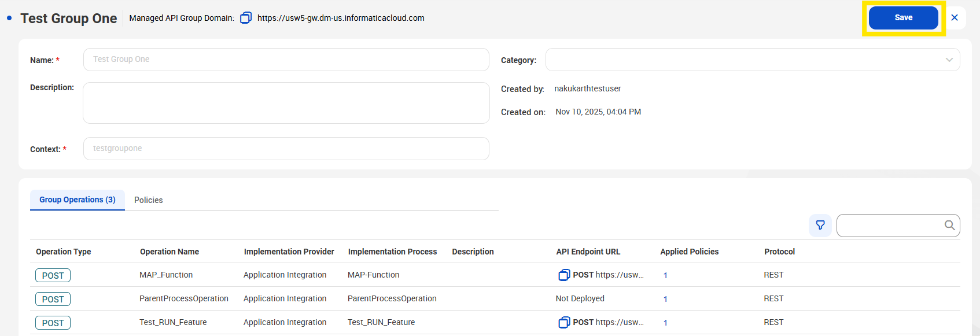Open applied policies count for ParentProcessOperation row
Screen dimensions: 980x336
point(665,299)
